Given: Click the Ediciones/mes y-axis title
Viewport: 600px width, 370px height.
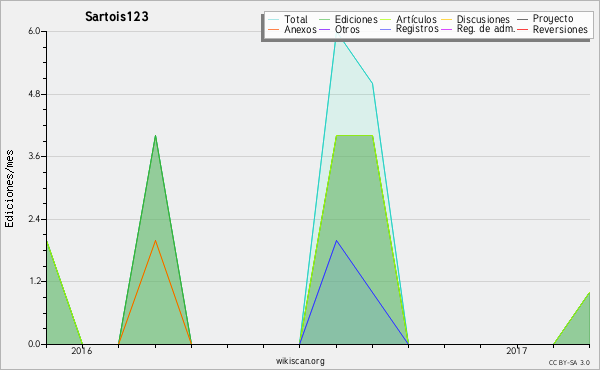Looking at the screenshot, I should pos(9,189).
